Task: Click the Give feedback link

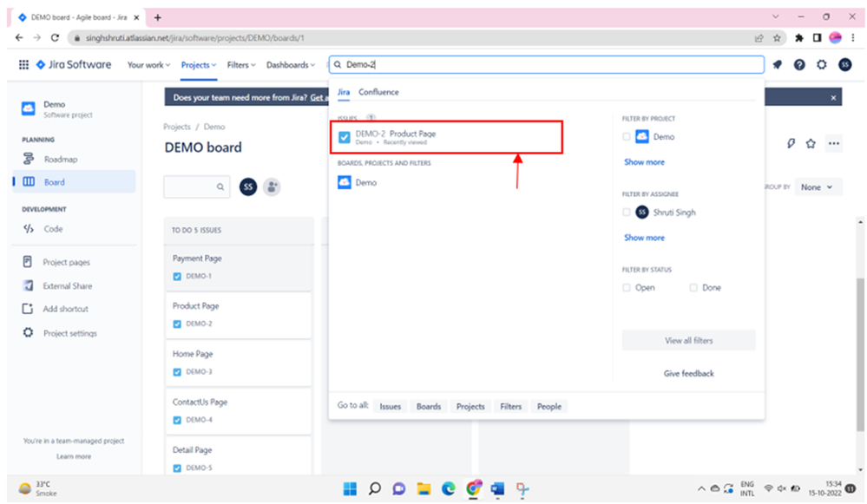Action: point(688,373)
